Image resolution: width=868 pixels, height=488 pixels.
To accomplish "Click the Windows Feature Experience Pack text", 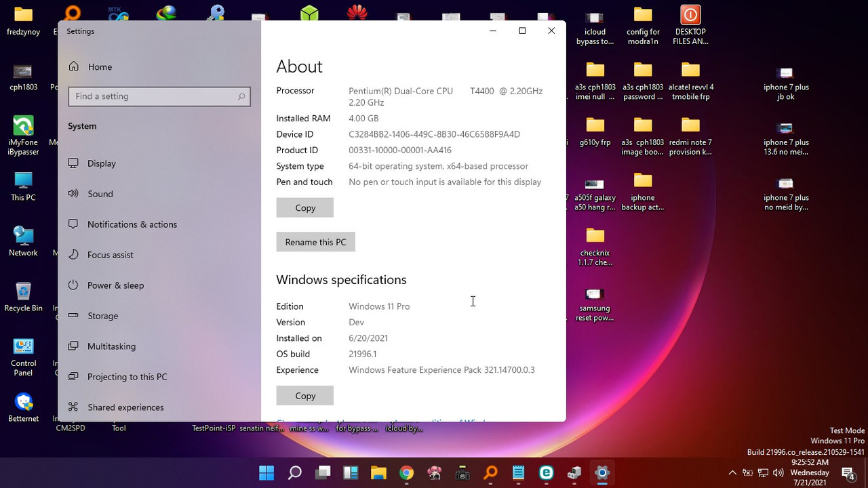I will point(441,370).
